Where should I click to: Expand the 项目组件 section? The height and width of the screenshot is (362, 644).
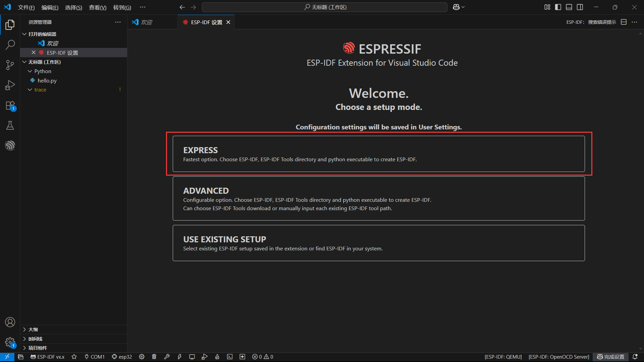pos(74,348)
